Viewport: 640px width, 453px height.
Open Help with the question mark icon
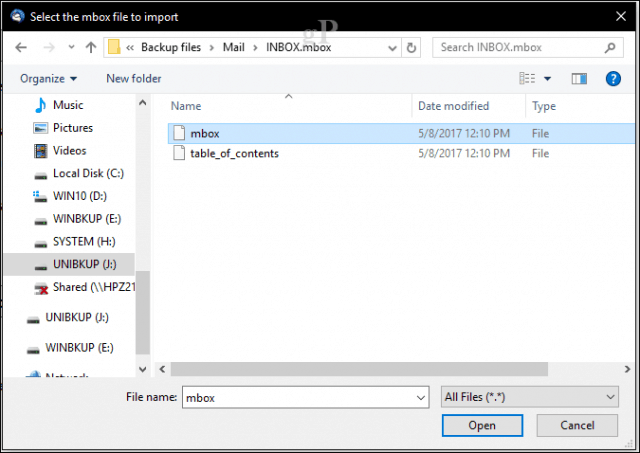tap(613, 78)
